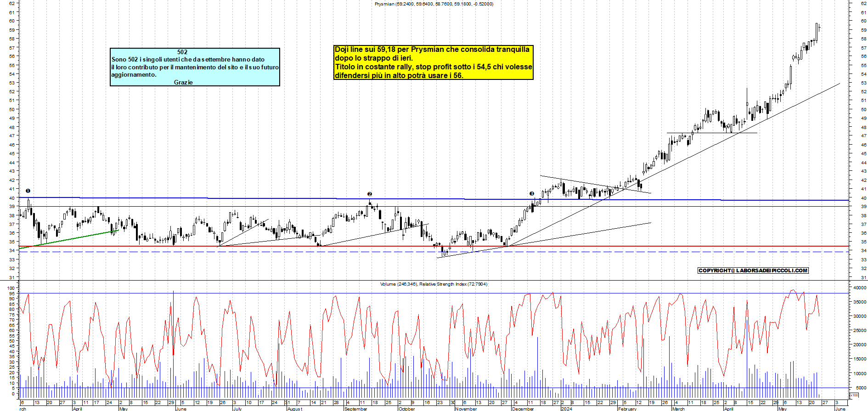
Task: Click the 'August' month label on time axis
Action: tap(295, 409)
